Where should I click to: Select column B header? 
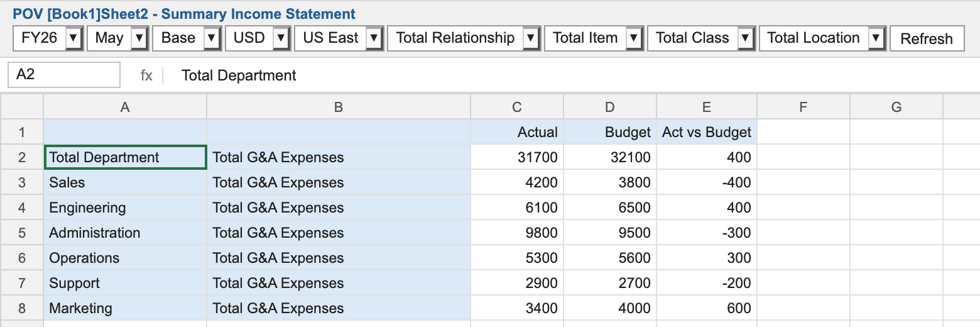(339, 107)
